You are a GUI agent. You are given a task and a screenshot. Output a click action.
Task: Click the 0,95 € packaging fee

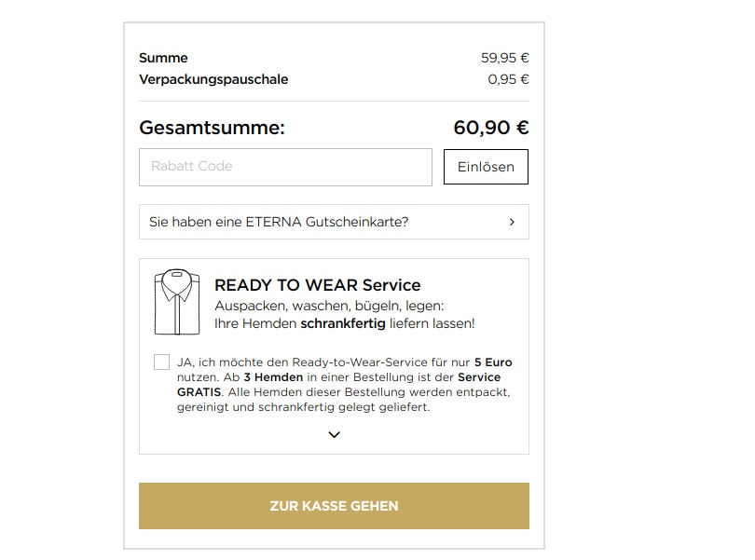tap(508, 79)
